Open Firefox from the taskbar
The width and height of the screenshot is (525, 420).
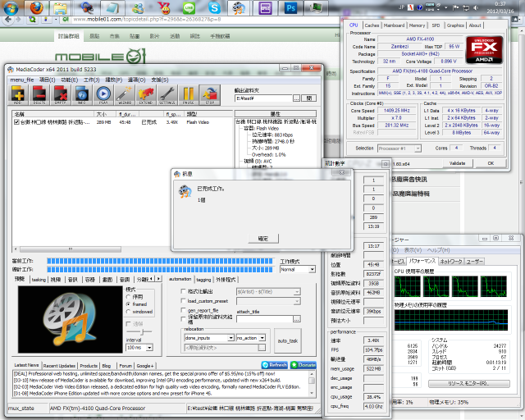(36, 8)
